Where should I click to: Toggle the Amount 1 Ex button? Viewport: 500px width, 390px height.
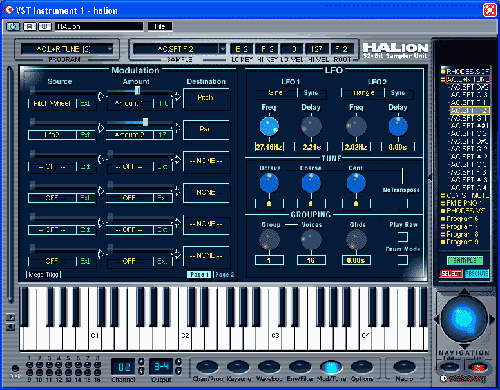point(163,104)
